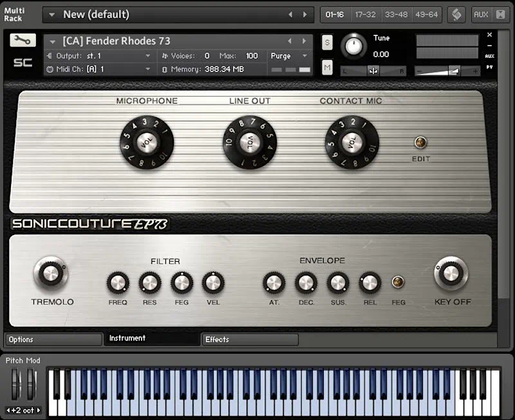Image resolution: width=515 pixels, height=420 pixels.
Task: Open the Midi Ch dropdown
Action: tap(148, 69)
